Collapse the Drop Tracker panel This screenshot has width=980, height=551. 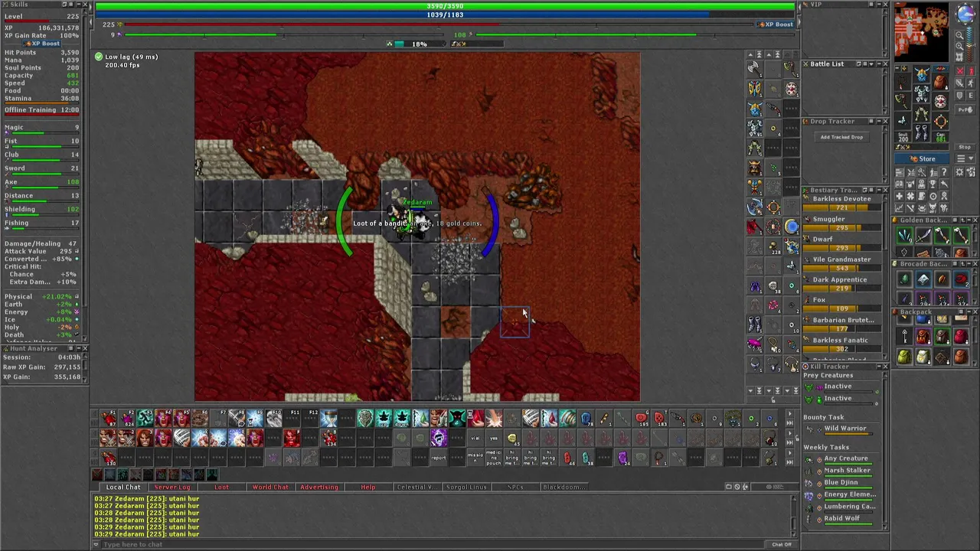[x=879, y=121]
